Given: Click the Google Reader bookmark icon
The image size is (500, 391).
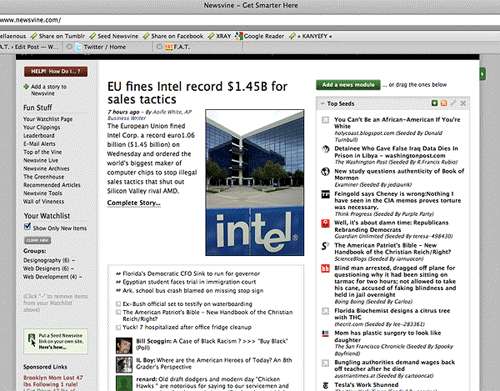Looking at the screenshot, I should 239,36.
